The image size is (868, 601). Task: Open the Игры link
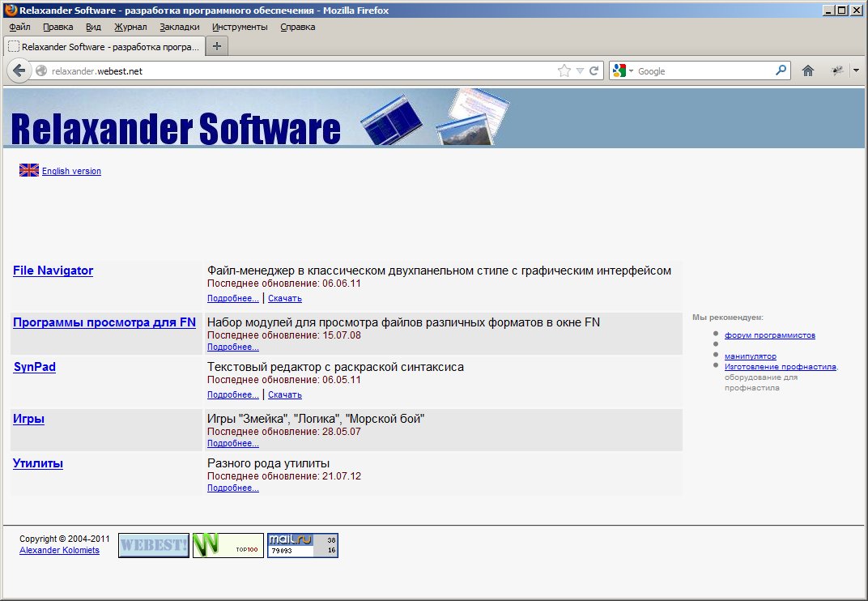point(29,419)
